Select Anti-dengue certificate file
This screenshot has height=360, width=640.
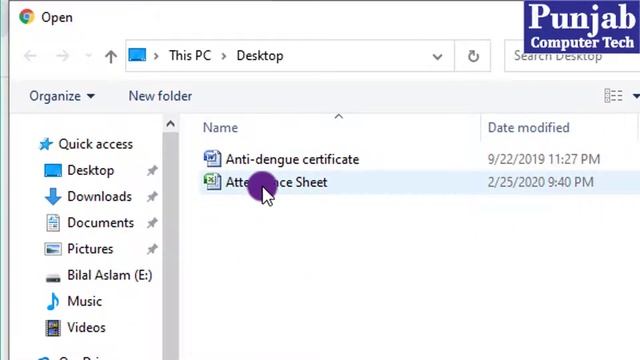coord(292,159)
